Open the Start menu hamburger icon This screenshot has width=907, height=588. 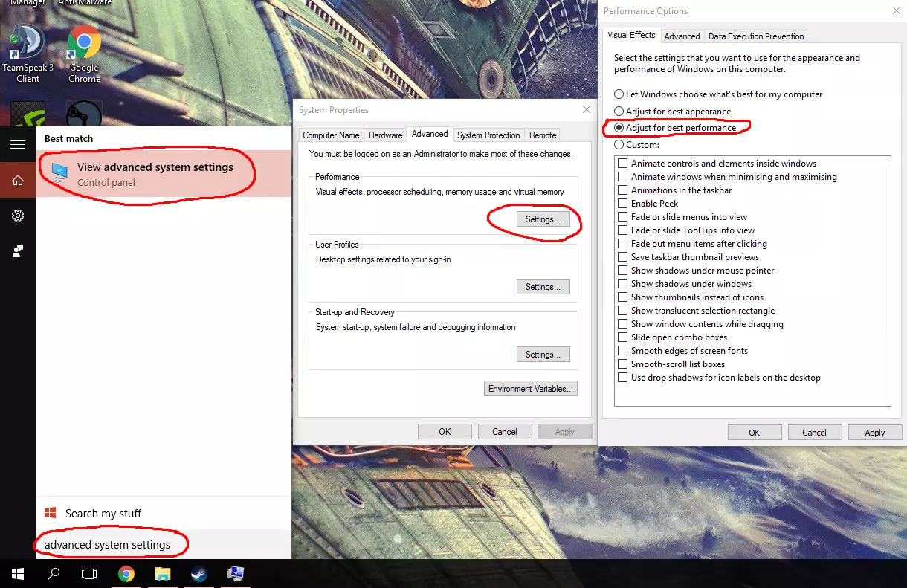coord(18,145)
